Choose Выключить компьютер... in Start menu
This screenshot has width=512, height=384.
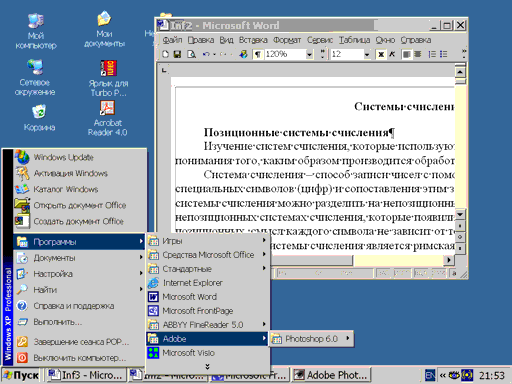80,358
